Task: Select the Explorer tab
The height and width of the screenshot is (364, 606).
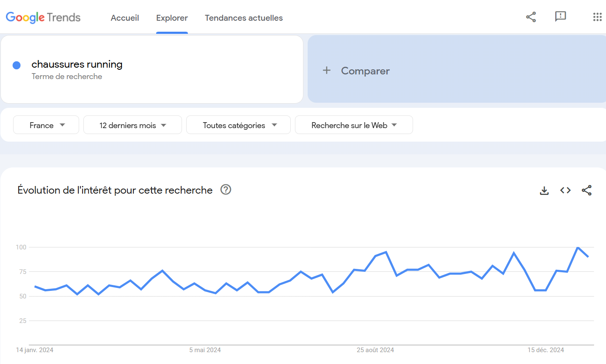Action: (172, 18)
